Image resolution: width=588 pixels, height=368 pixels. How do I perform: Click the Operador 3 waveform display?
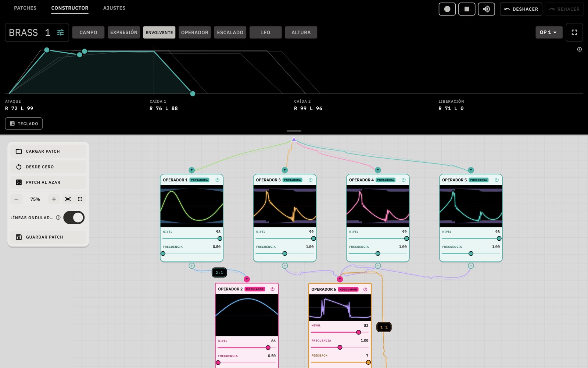point(285,206)
